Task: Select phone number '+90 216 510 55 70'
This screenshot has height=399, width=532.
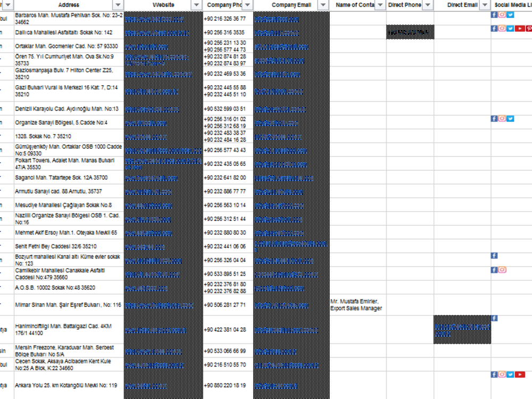Action: coord(225,365)
